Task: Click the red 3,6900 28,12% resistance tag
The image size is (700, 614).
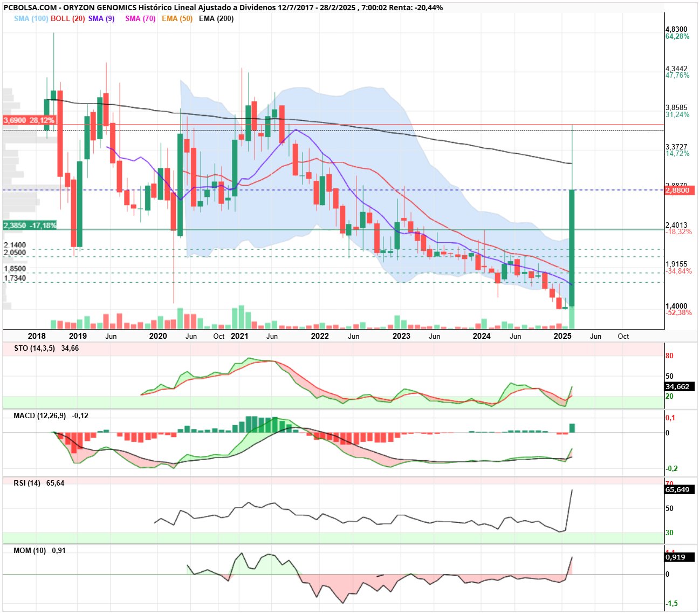Action: (29, 120)
